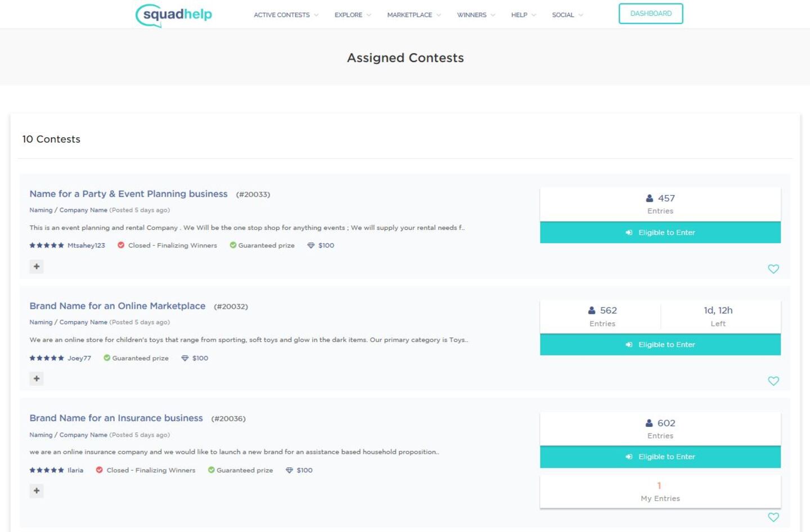
Task: Click the Squadhelp logo
Action: pos(174,15)
